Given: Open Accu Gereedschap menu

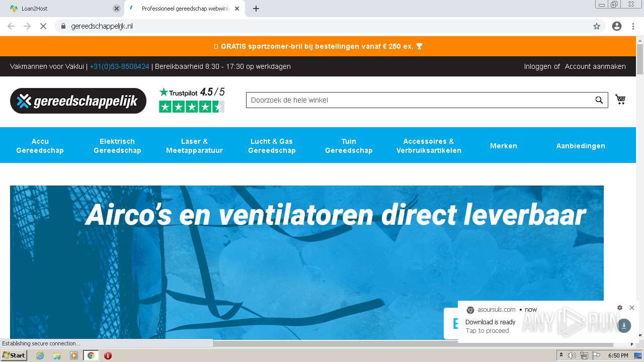Looking at the screenshot, I should coord(40,146).
